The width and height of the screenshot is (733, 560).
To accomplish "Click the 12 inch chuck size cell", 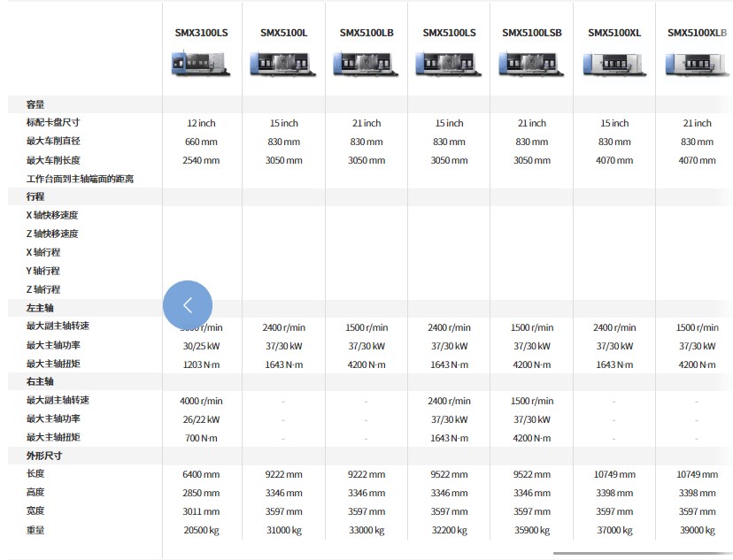I will pyautogui.click(x=201, y=123).
